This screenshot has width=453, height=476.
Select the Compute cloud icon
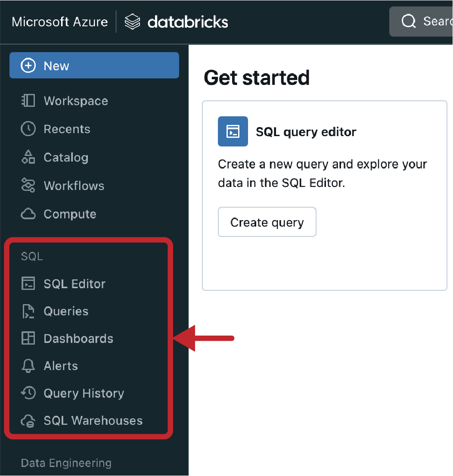[28, 214]
